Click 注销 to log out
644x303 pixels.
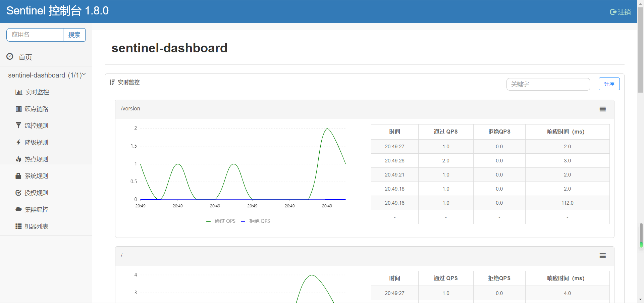click(x=624, y=12)
